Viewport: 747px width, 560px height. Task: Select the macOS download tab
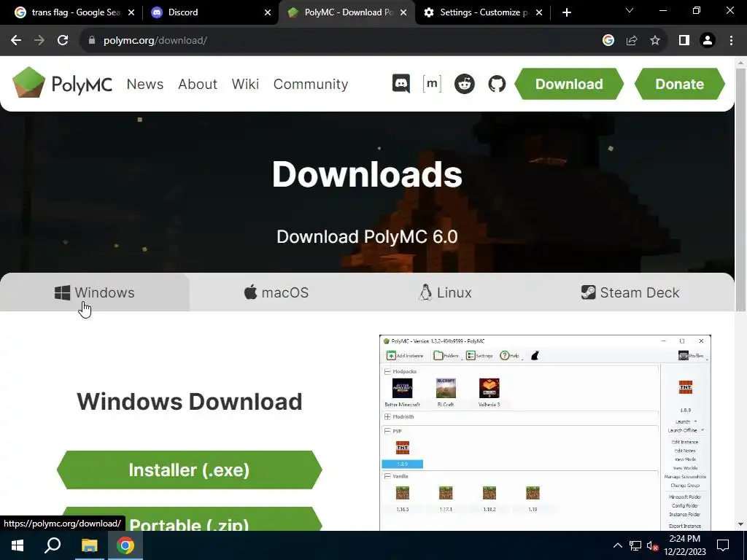pos(276,292)
